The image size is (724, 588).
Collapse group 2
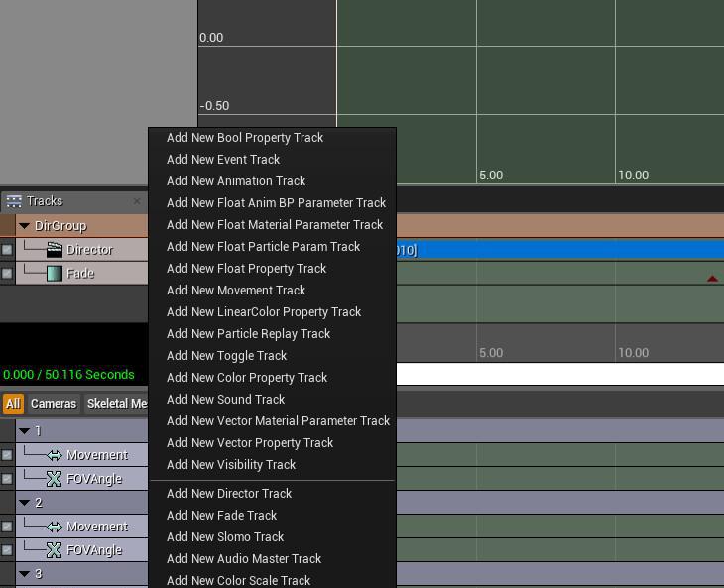click(x=24, y=503)
